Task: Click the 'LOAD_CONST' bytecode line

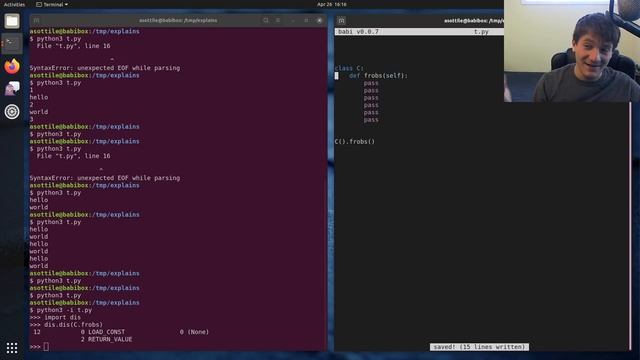Action: (121, 332)
